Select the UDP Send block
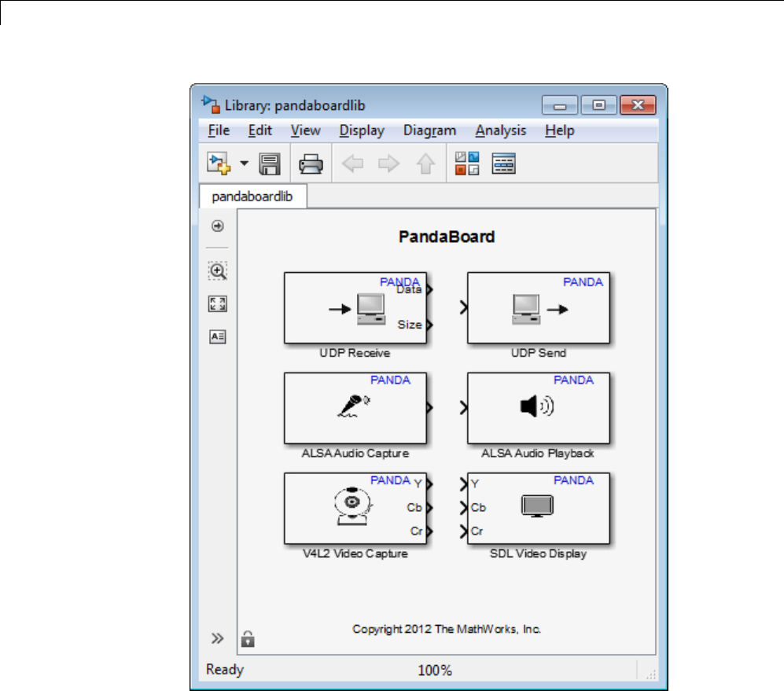 coord(539,308)
